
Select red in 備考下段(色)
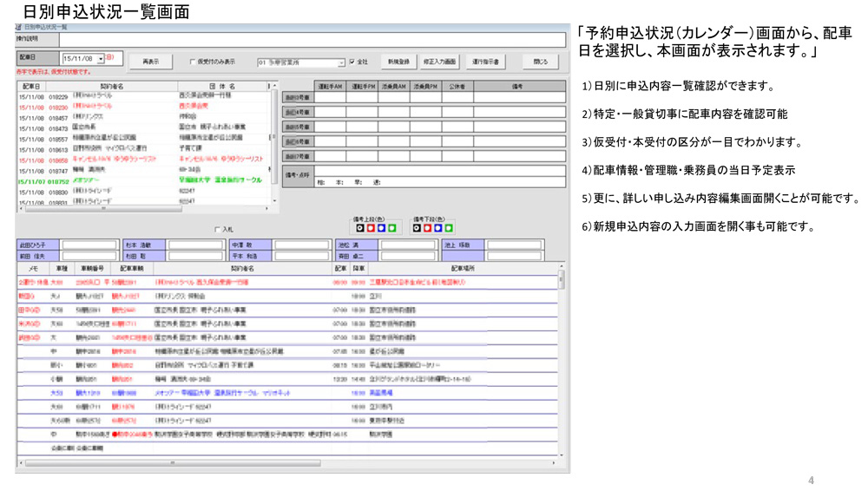point(427,228)
